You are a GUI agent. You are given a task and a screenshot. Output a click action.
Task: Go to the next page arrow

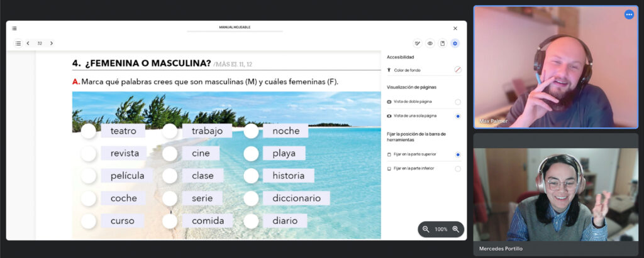click(52, 43)
